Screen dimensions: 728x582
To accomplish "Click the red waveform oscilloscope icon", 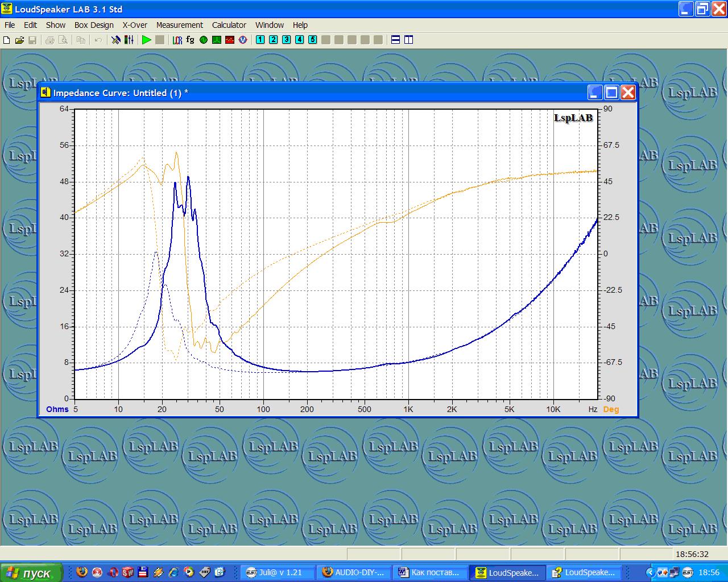I will point(230,40).
